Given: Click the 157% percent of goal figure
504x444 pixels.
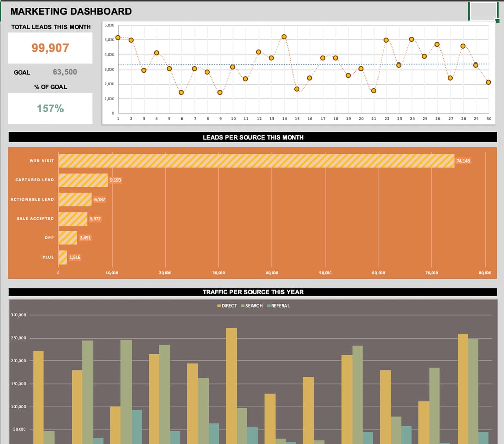Looking at the screenshot, I should click(50, 108).
